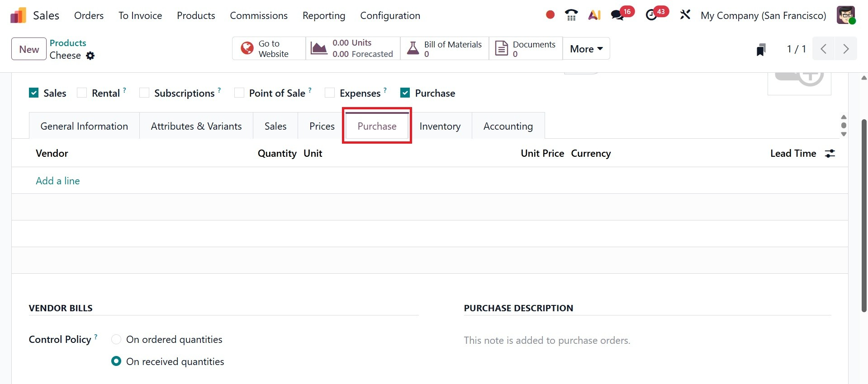Click the bookmark icon near the pager
The width and height of the screenshot is (868, 384).
(761, 49)
